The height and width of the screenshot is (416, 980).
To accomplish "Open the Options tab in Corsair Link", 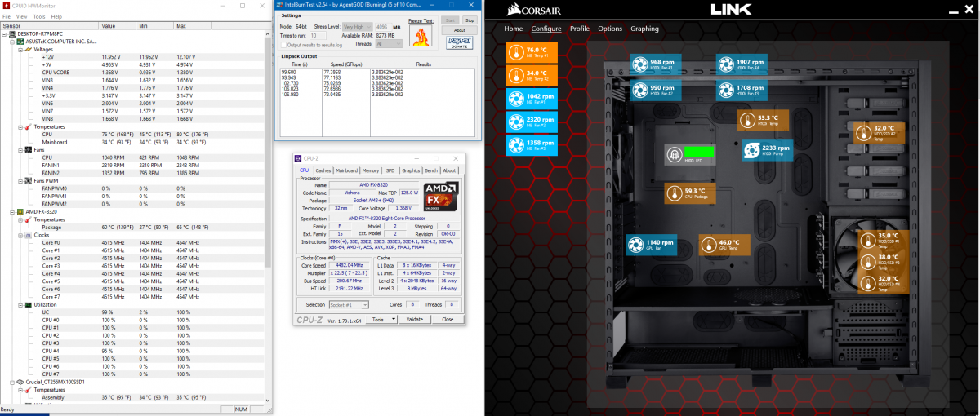I will tap(610, 29).
